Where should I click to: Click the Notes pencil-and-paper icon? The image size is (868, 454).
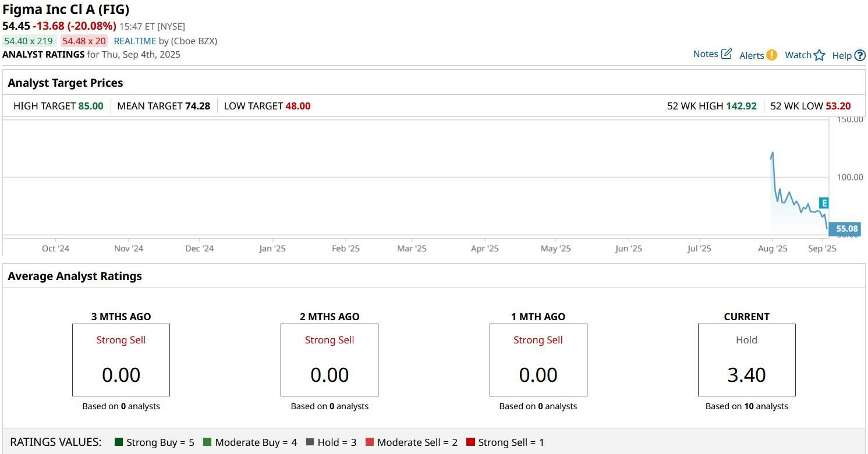[727, 54]
